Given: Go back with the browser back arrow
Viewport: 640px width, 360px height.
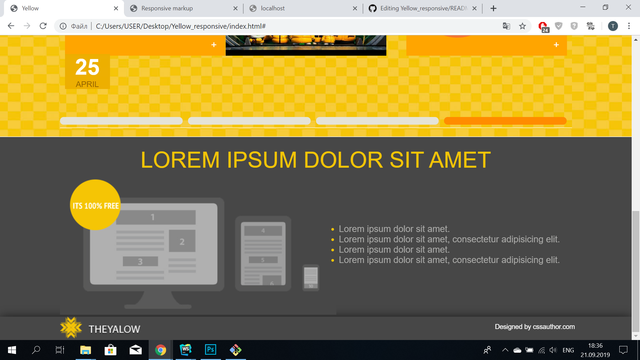Looking at the screenshot, I should (11, 26).
